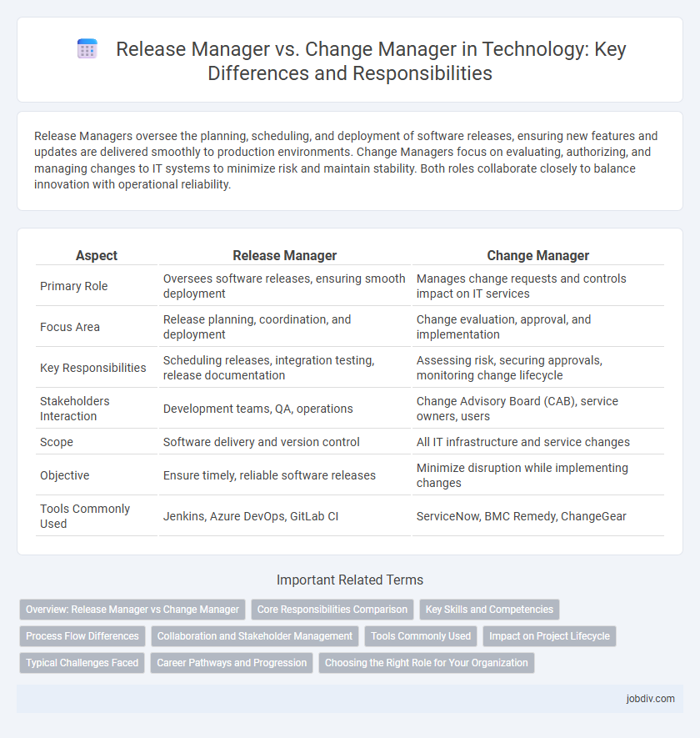Select the Typical Challenges Faced tag
The image size is (700, 738).
point(82,663)
